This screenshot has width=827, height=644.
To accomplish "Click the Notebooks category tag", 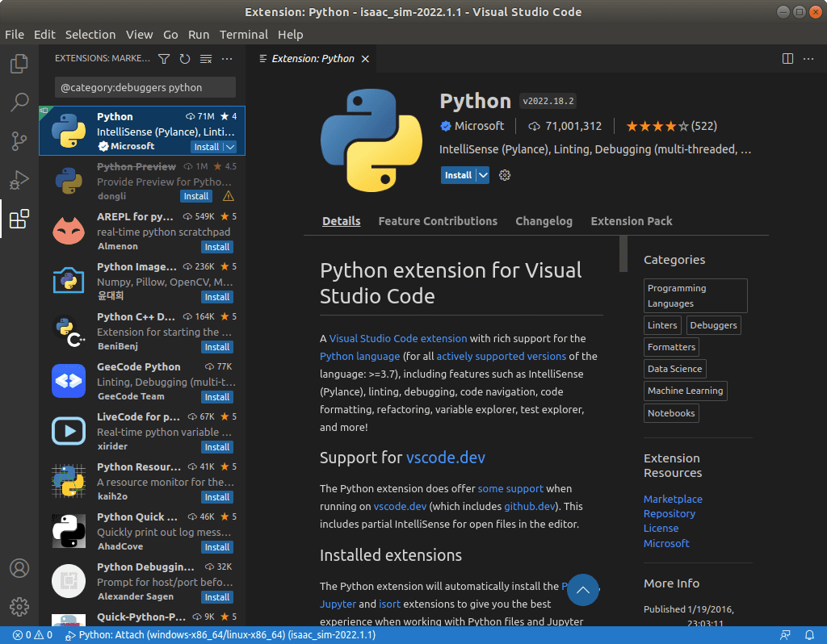I will click(671, 413).
